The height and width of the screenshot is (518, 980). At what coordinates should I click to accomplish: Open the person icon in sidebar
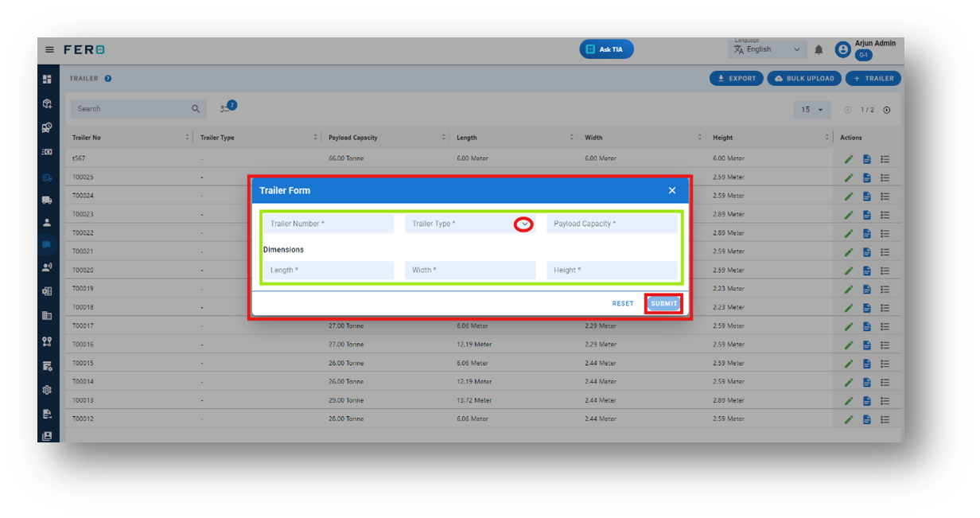(x=47, y=223)
